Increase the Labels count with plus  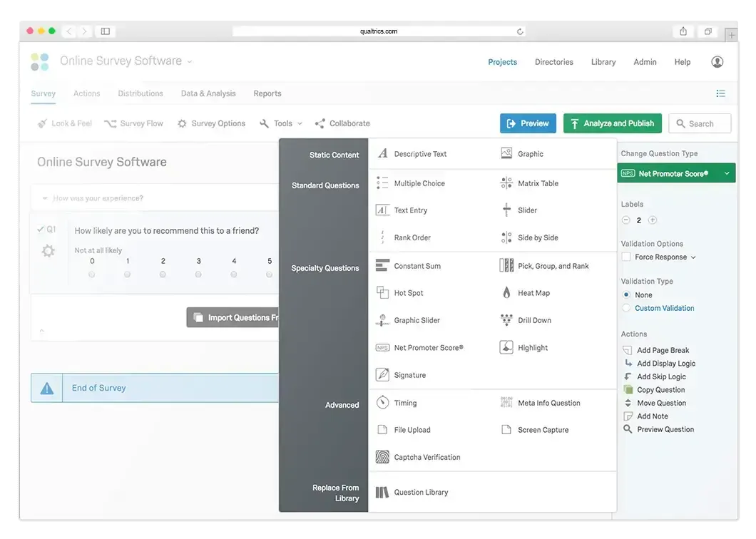[x=653, y=220]
